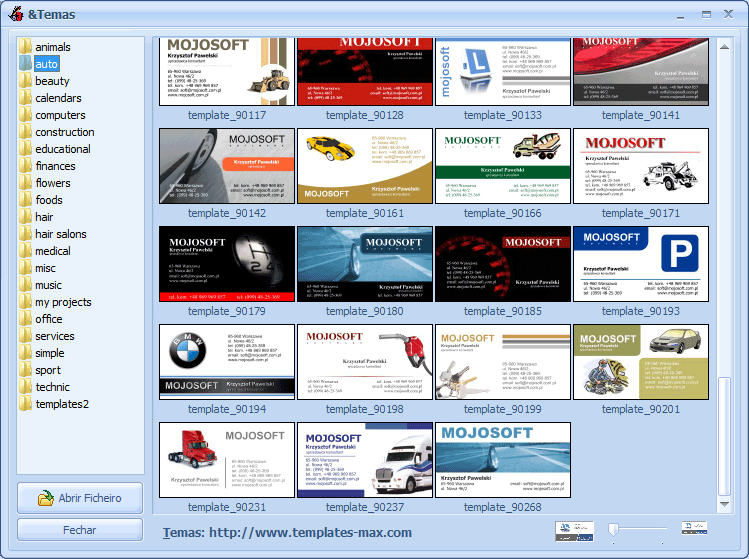Select thumbnail template_90142
Viewport: 749px width, 559px height.
tap(227, 166)
